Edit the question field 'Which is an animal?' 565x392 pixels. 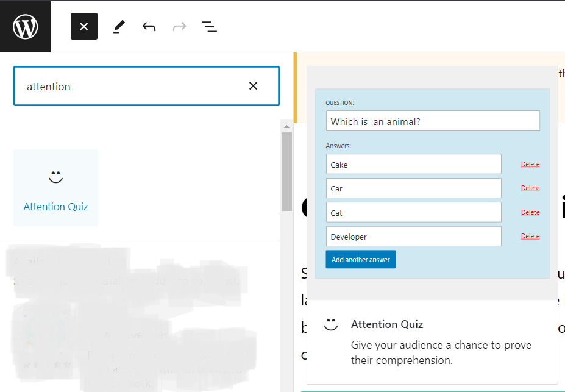tap(433, 121)
